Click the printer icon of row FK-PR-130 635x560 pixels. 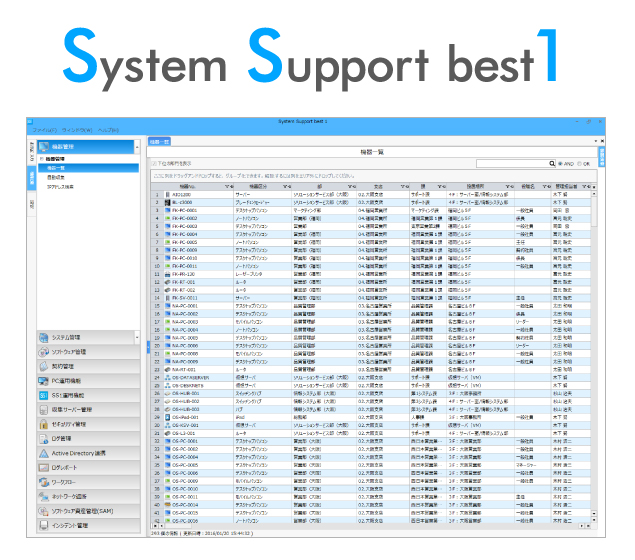pos(167,274)
